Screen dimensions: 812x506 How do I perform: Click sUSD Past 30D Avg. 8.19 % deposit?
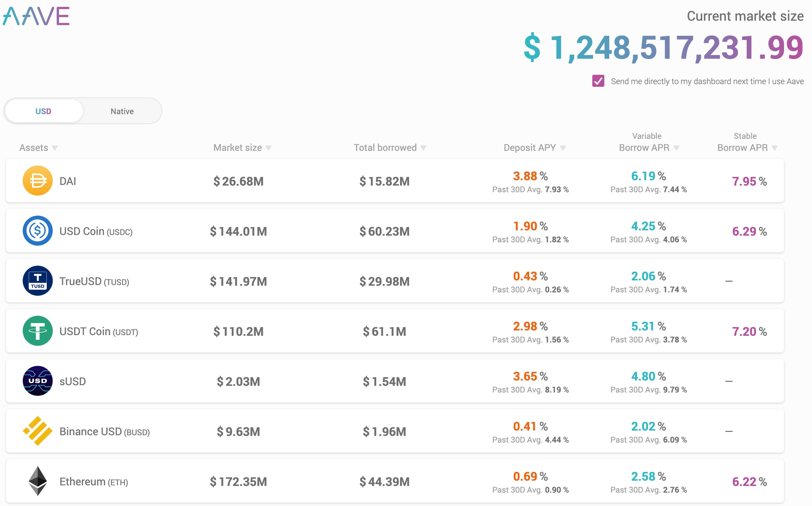(531, 390)
